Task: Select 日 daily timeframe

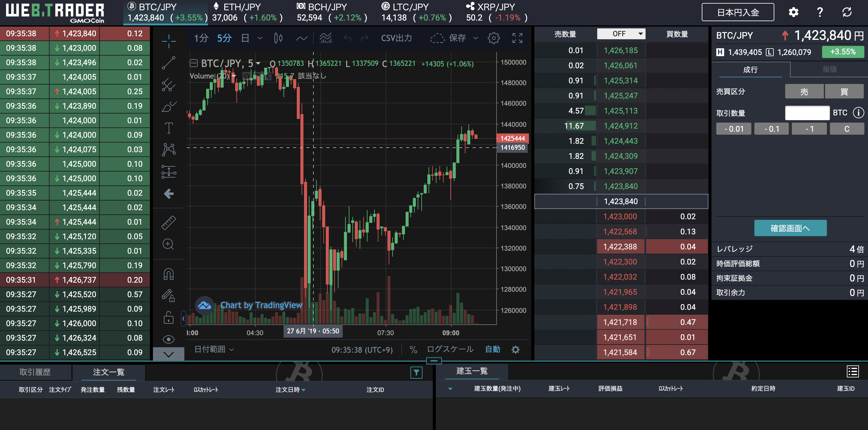Action: 245,38
